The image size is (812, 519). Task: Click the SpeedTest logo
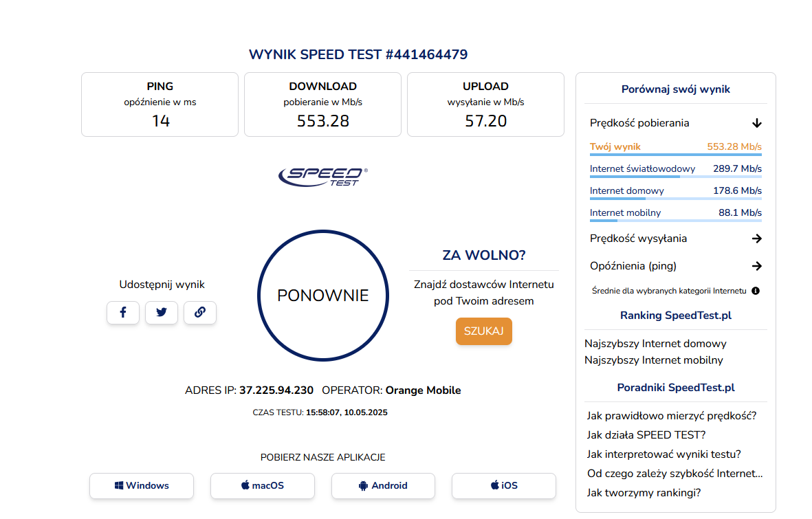click(323, 177)
